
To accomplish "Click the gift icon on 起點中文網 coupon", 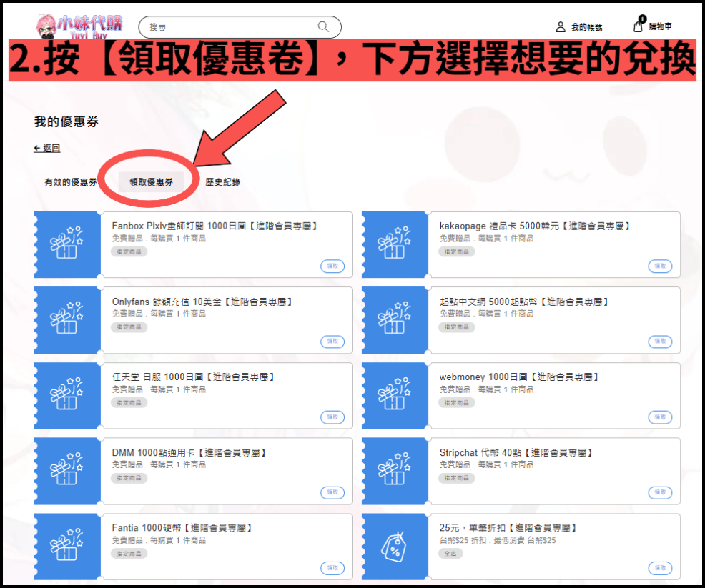I will point(395,318).
